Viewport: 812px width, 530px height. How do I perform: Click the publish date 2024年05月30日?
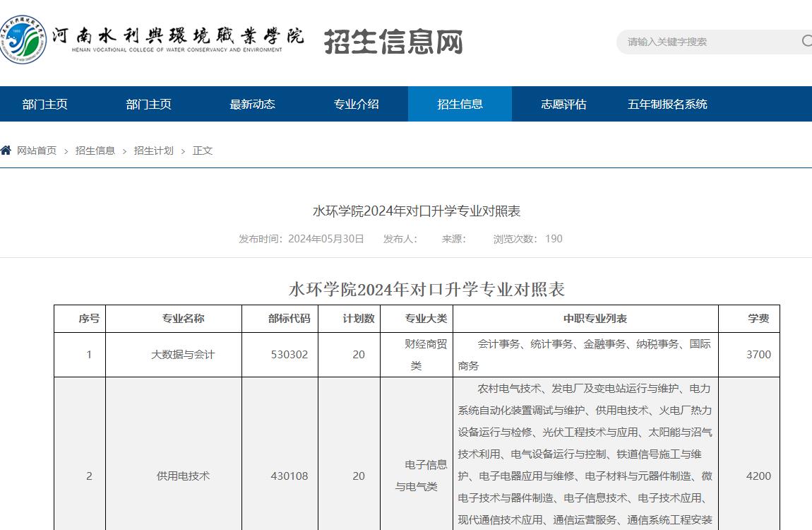(x=326, y=239)
